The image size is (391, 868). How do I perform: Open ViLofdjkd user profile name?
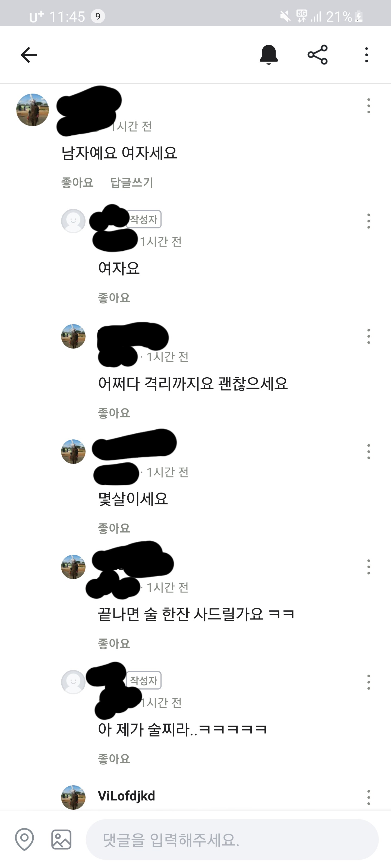pos(127,796)
